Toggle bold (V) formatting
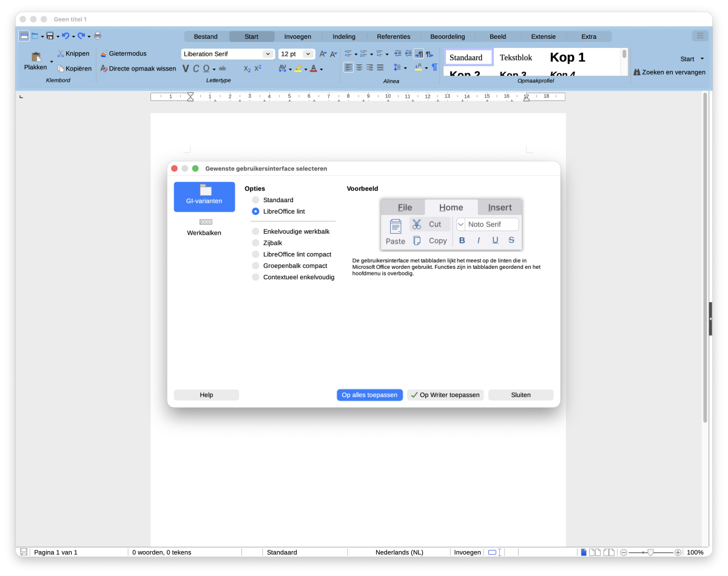Image resolution: width=728 pixels, height=576 pixels. 186,69
